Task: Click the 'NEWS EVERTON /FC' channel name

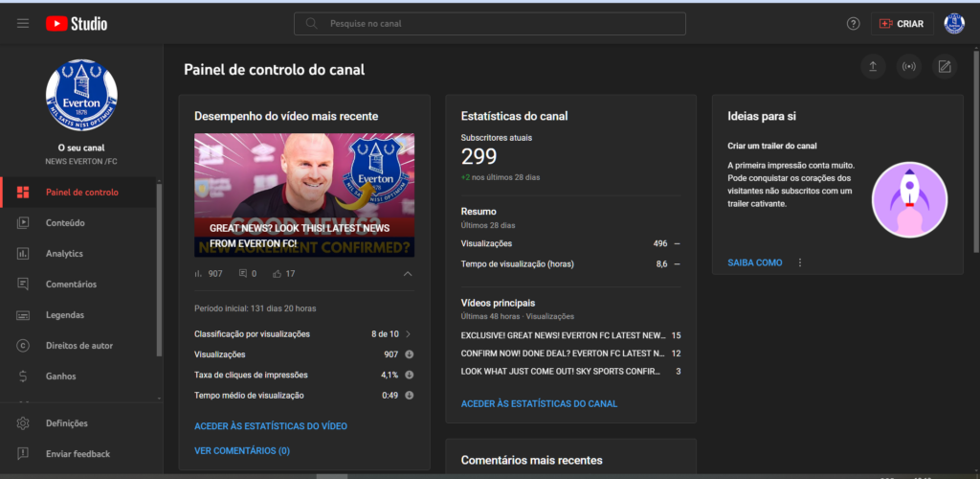Action: (x=81, y=161)
